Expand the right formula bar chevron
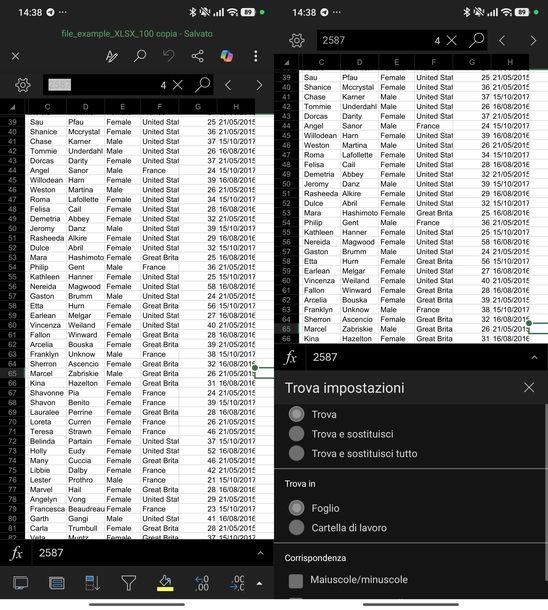This screenshot has width=548, height=610. (534, 357)
